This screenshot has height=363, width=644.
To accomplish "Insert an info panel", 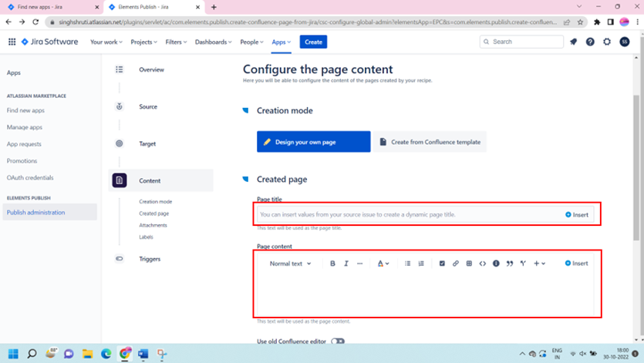I will [496, 264].
